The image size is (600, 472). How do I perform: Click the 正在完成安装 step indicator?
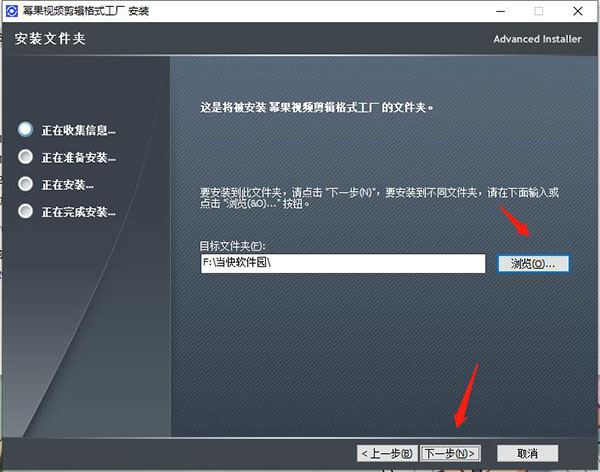(x=26, y=211)
